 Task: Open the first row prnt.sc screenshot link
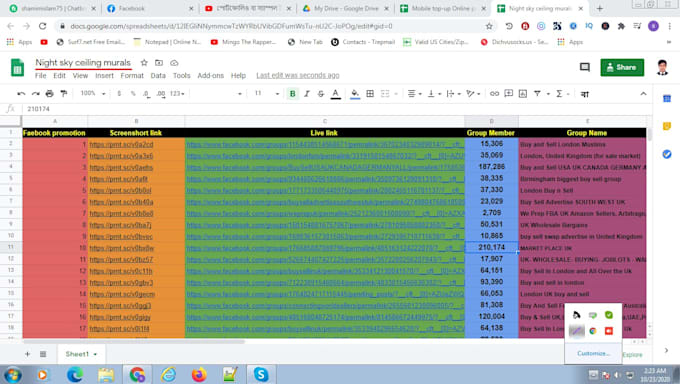pos(121,144)
